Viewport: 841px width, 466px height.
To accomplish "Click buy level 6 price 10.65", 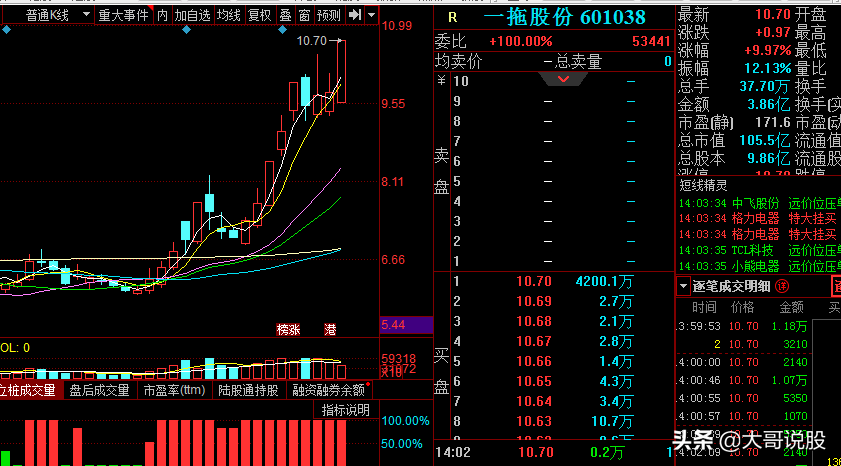I will click(534, 381).
